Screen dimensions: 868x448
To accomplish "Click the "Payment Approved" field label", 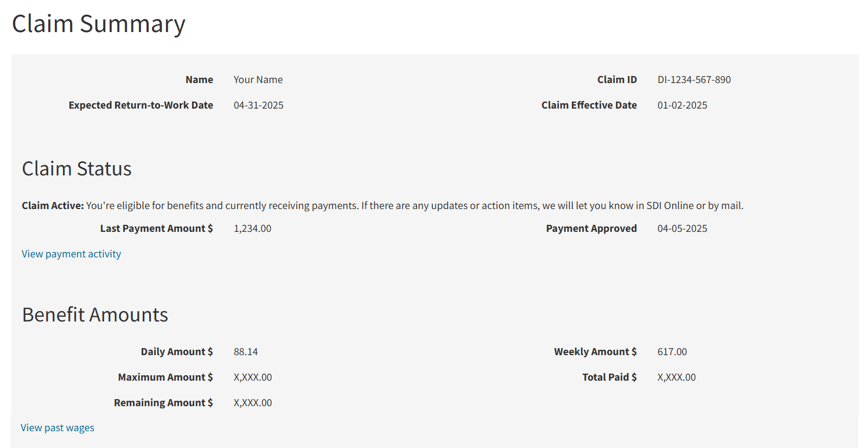I will (x=591, y=229).
